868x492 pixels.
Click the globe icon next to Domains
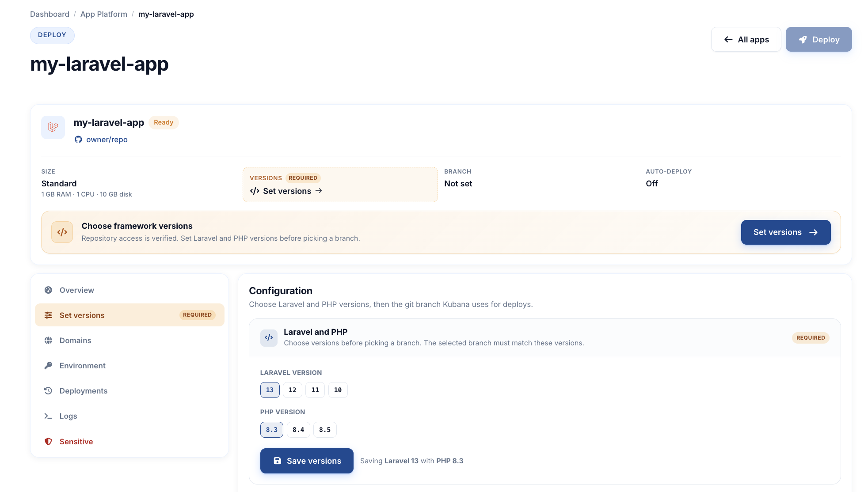point(48,341)
